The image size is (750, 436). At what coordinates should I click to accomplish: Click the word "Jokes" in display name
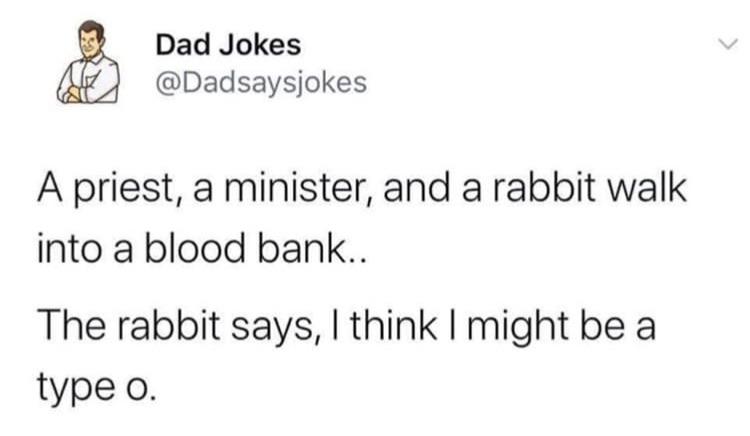[x=260, y=45]
